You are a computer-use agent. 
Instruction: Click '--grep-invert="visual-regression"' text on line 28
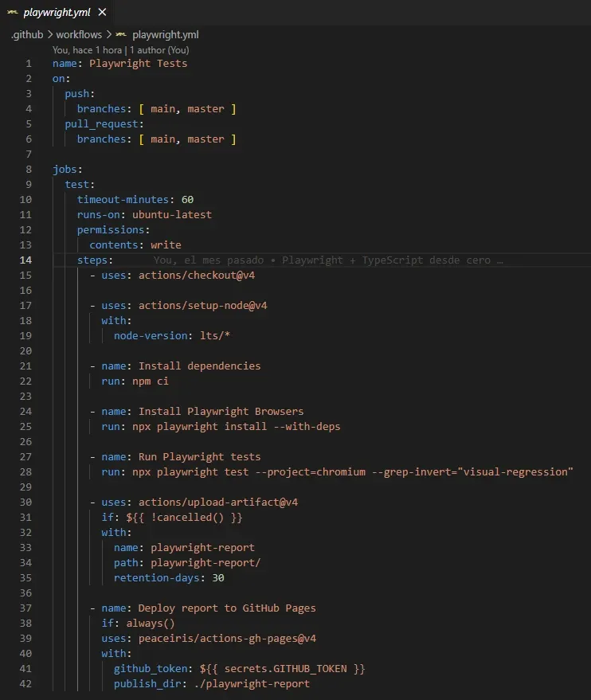472,472
